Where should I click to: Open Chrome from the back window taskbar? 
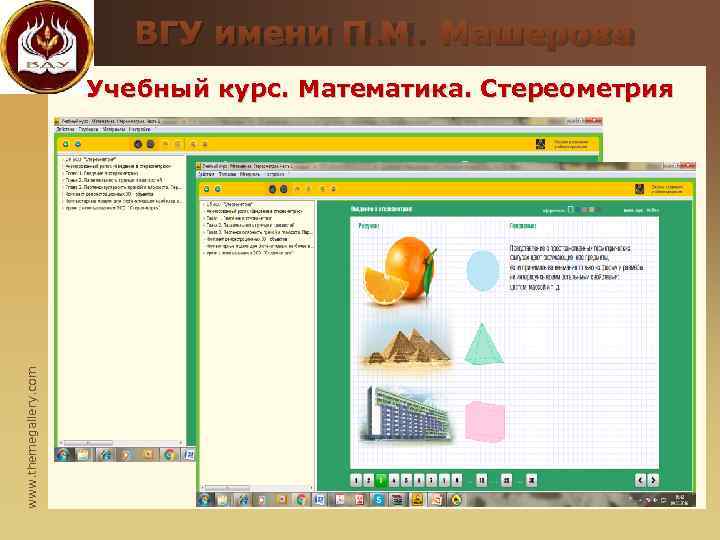tap(170, 455)
